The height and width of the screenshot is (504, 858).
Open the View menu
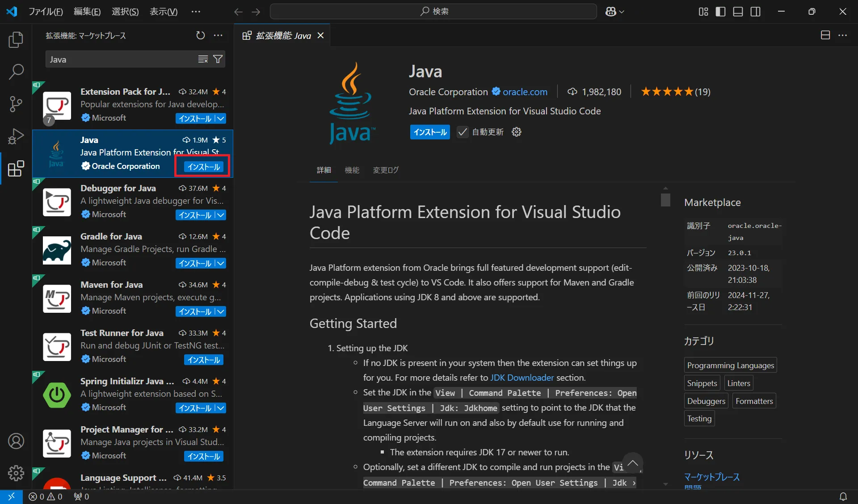[x=164, y=12]
